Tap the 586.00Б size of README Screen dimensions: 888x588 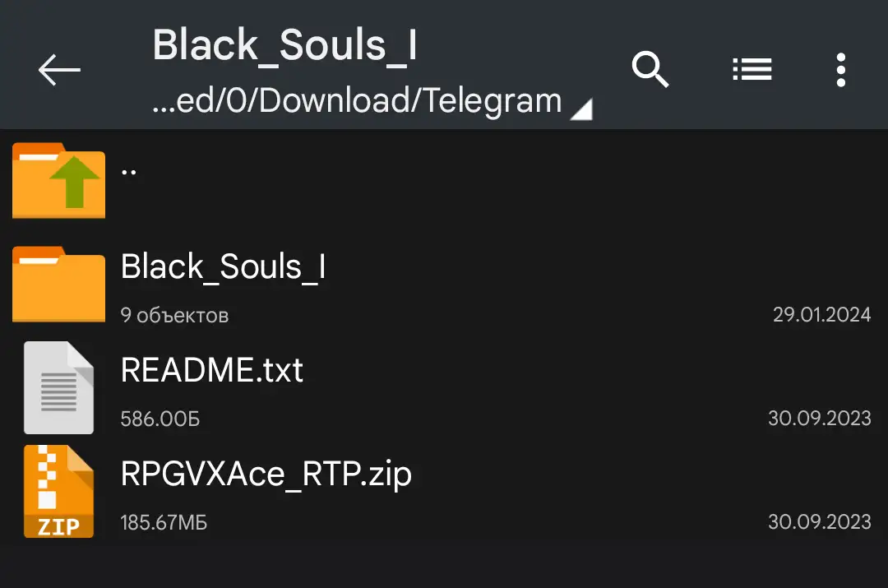tap(160, 419)
